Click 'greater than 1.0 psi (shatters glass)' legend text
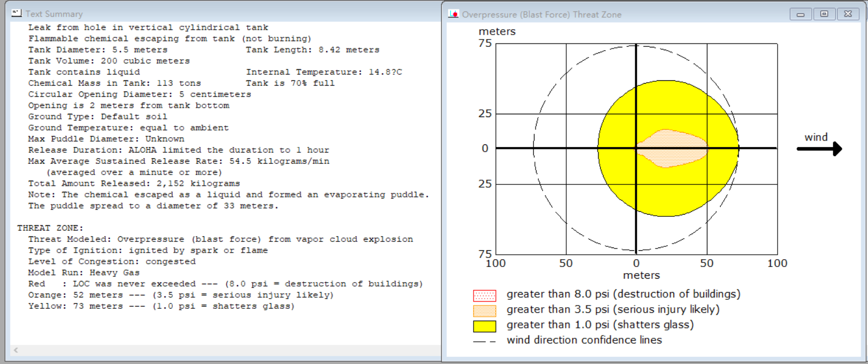Screen dimensions: 868x364 pos(600,324)
